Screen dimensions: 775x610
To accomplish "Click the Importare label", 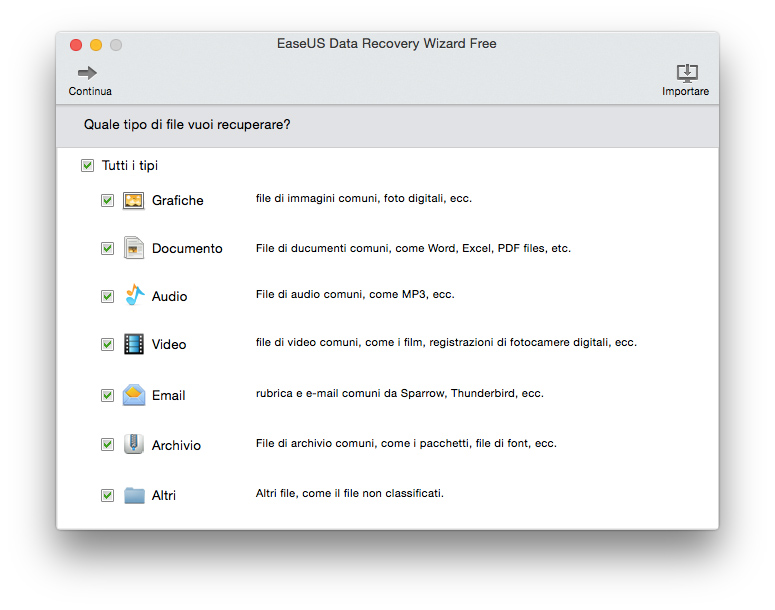I will tap(686, 91).
